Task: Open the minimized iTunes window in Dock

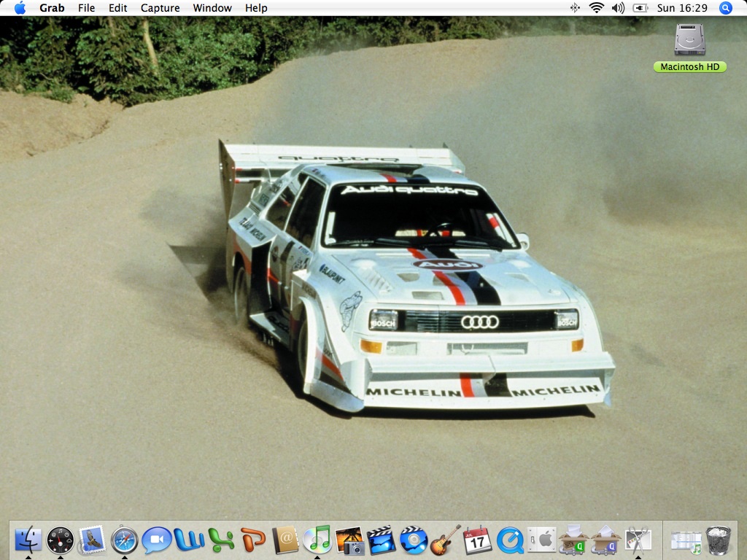Action: pos(686,542)
